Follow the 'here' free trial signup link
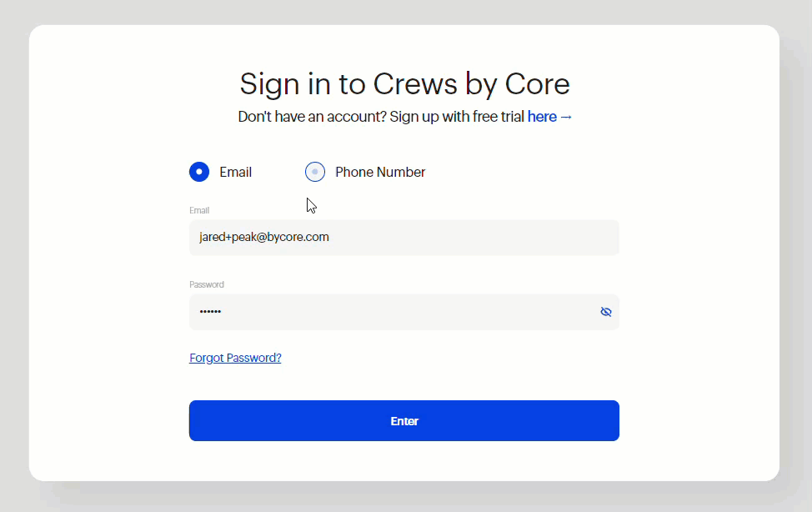Viewport: 812px width, 512px height. [542, 117]
